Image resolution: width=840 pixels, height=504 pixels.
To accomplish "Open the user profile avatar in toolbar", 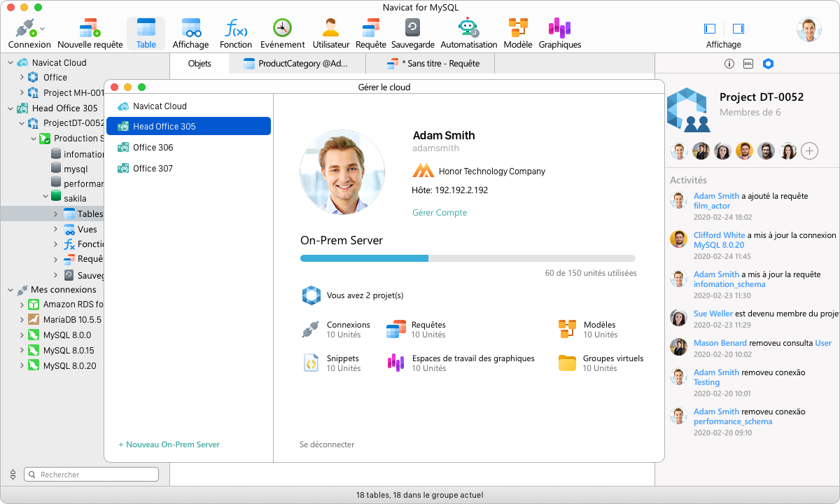I will [808, 29].
